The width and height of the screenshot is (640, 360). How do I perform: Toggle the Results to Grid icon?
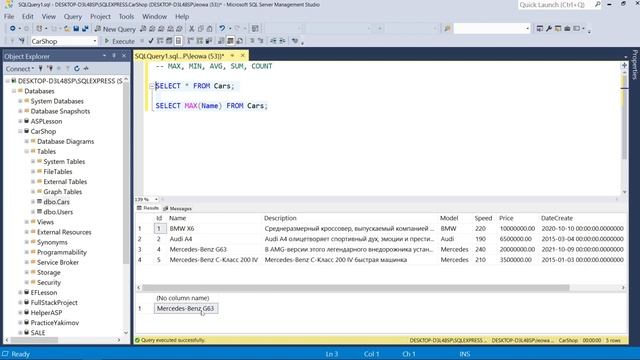click(x=231, y=41)
